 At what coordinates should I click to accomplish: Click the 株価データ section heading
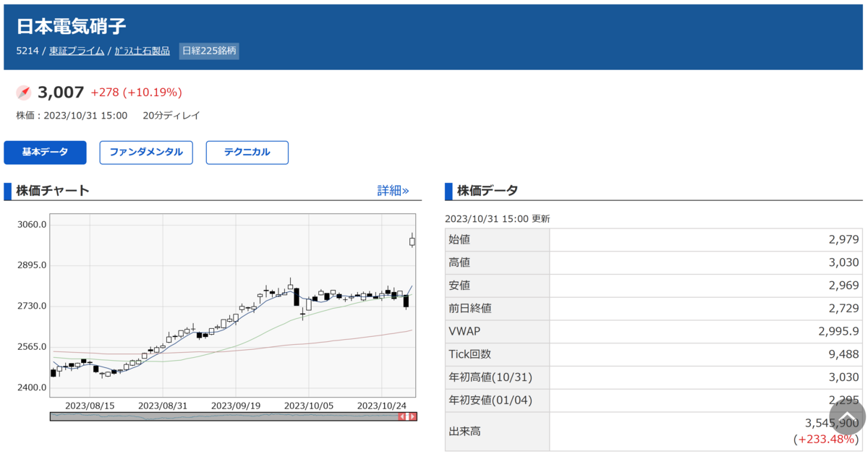click(488, 191)
